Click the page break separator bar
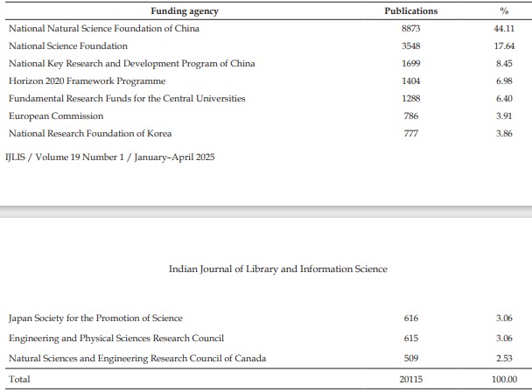The image size is (532, 392). [266, 212]
